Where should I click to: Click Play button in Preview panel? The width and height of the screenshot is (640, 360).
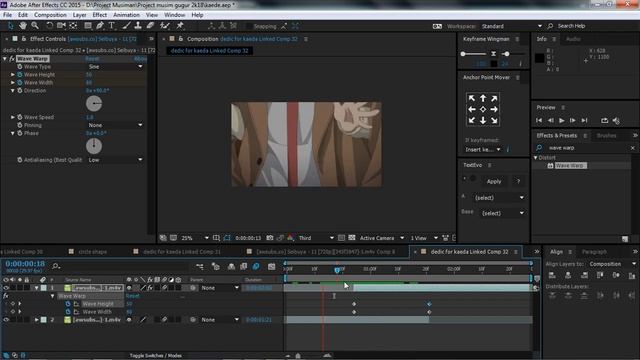tap(562, 120)
